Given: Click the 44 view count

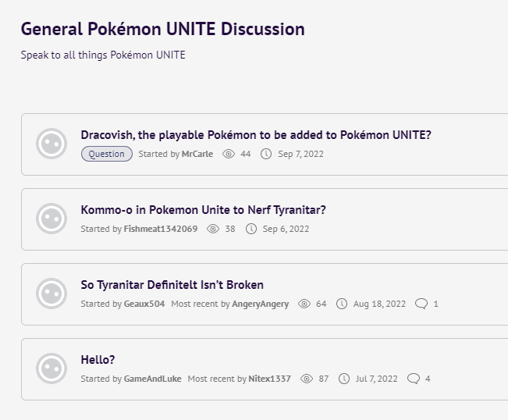Looking at the screenshot, I should 246,154.
